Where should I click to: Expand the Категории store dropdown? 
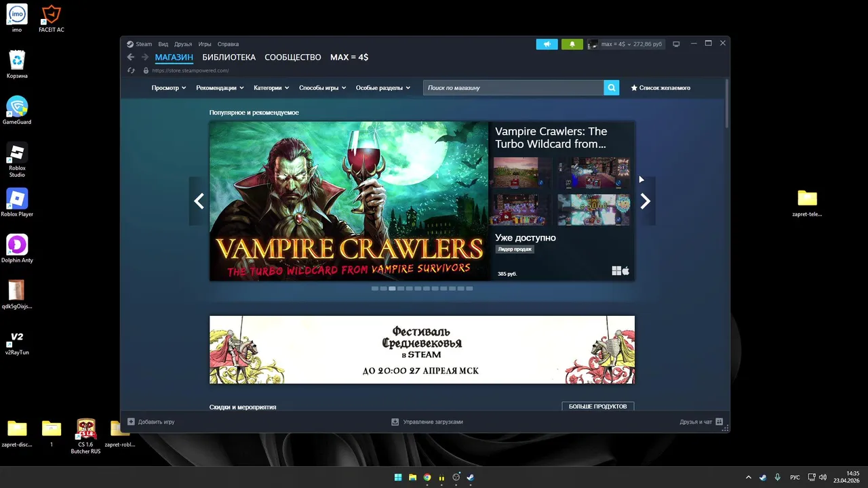tap(271, 87)
